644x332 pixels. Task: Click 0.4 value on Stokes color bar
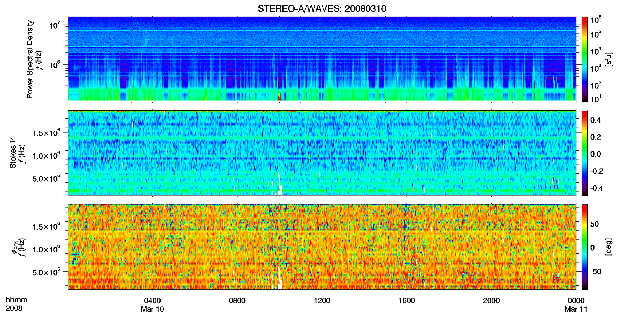(x=595, y=120)
